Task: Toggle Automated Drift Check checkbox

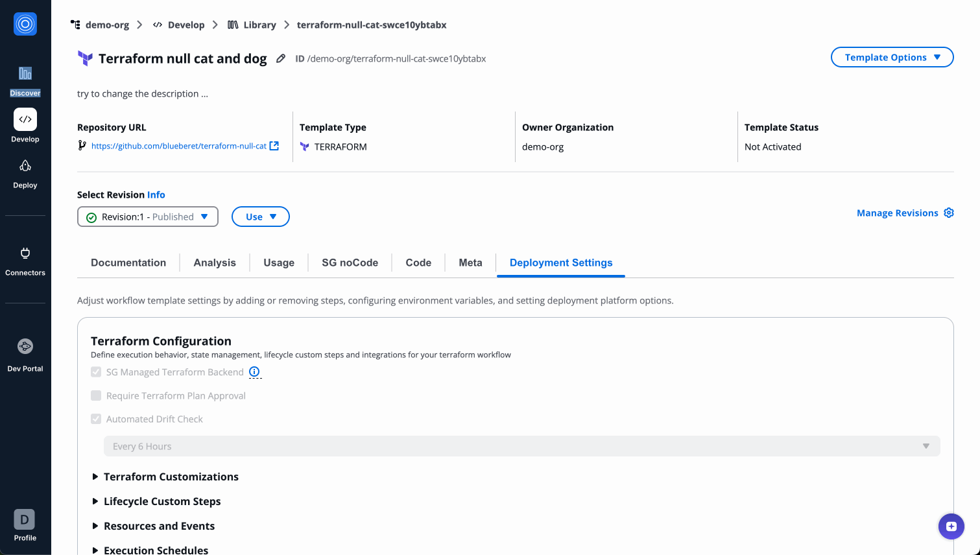Action: pos(96,419)
